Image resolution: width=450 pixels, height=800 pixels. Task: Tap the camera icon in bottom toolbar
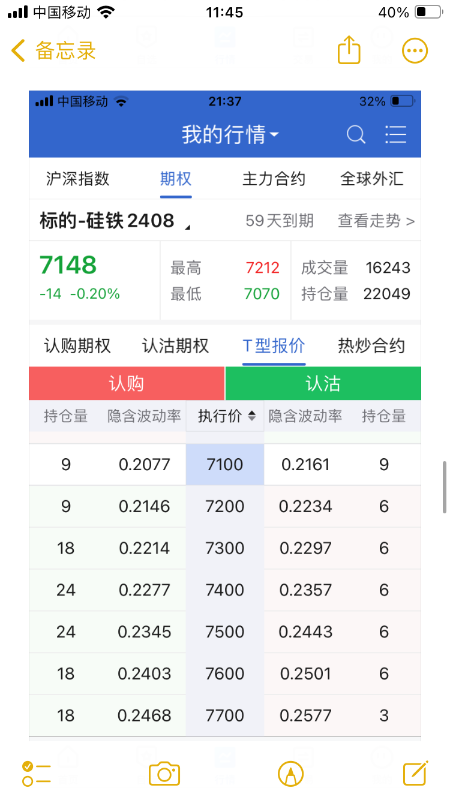point(164,773)
